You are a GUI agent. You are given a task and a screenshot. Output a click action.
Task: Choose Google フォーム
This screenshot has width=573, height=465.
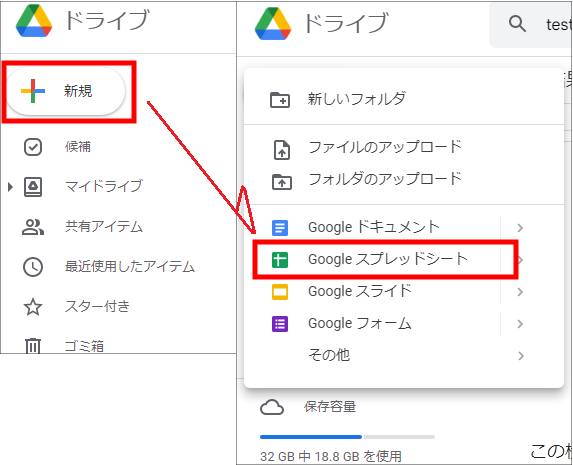[x=360, y=323]
